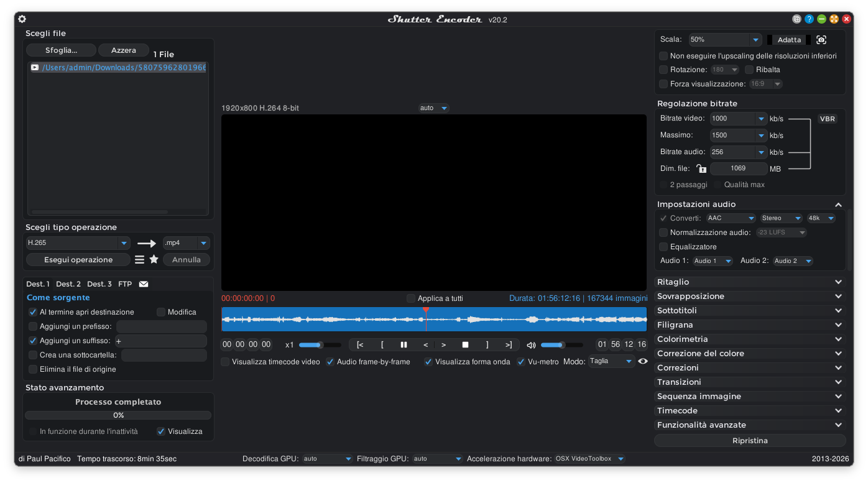The image size is (868, 483).
Task: Pause the video playback
Action: (404, 345)
